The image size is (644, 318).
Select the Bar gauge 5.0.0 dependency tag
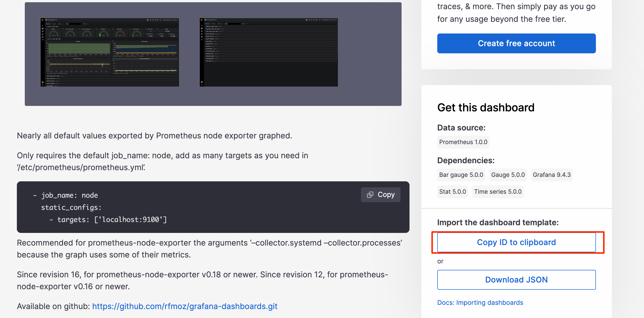click(461, 175)
